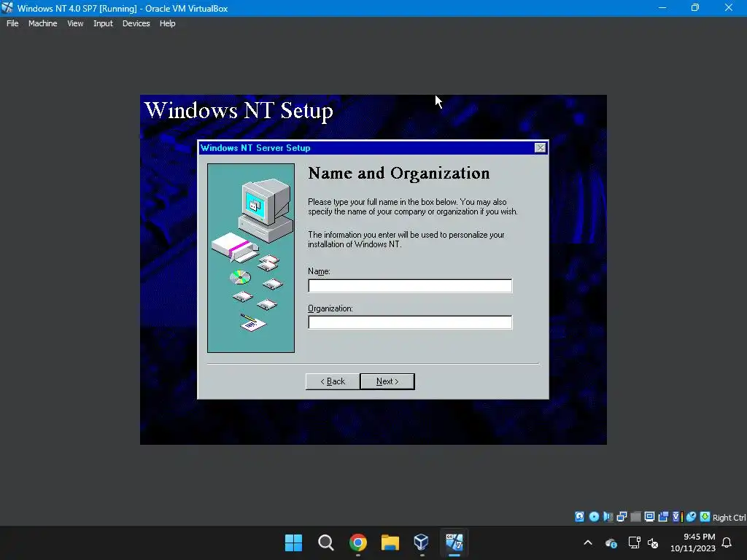Viewport: 747px width, 560px height.
Task: Open the notification bell
Action: [x=727, y=542]
